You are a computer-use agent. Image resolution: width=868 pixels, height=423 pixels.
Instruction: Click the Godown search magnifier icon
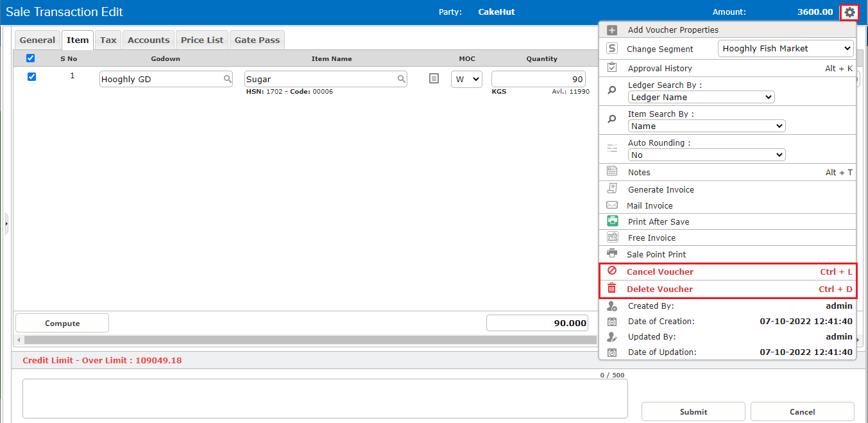tap(227, 79)
